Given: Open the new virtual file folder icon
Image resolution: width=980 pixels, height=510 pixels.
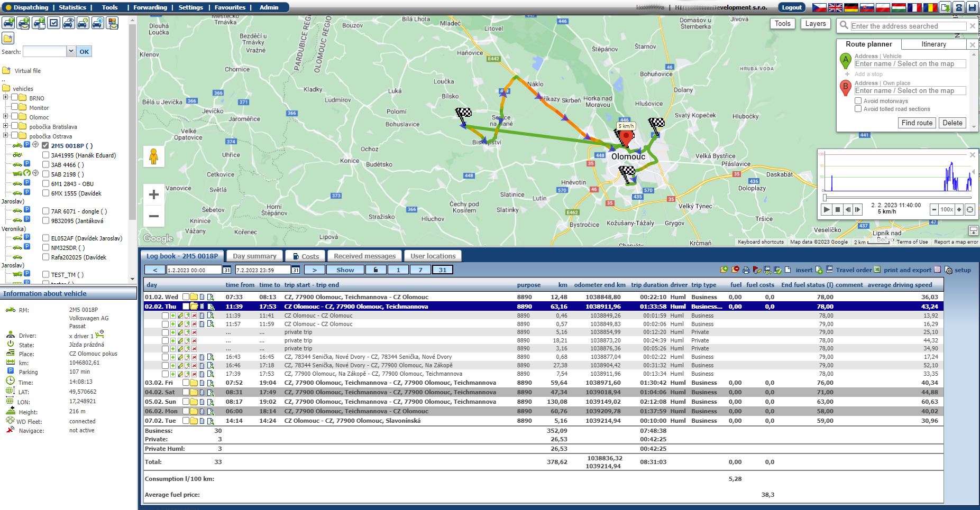Looking at the screenshot, I should (8, 39).
